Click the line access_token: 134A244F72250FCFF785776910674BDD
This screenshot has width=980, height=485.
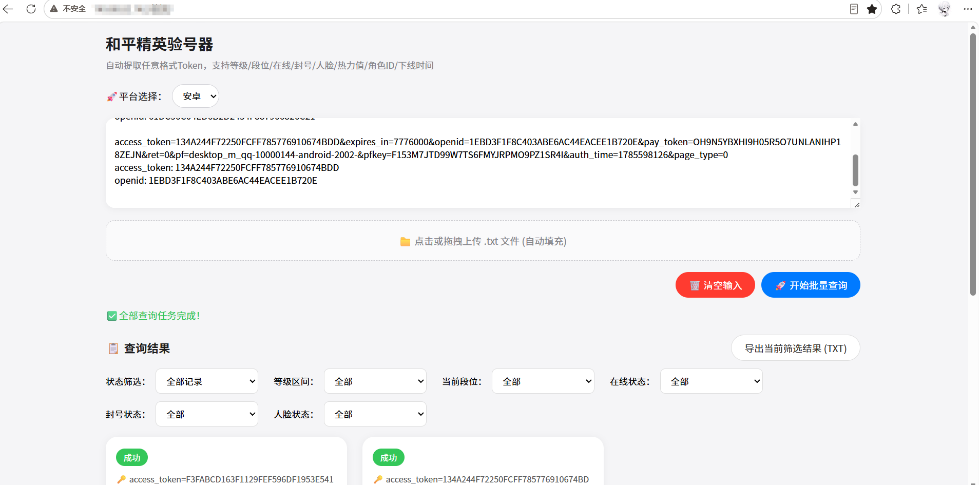[227, 168]
